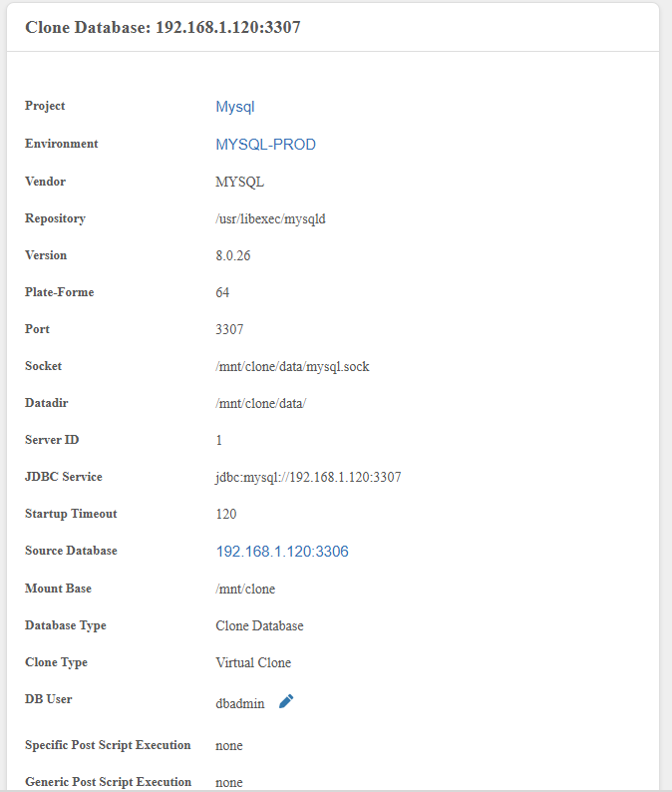Select the /usr/libexec/mysqld repository path
The height and width of the screenshot is (792, 672).
270,219
